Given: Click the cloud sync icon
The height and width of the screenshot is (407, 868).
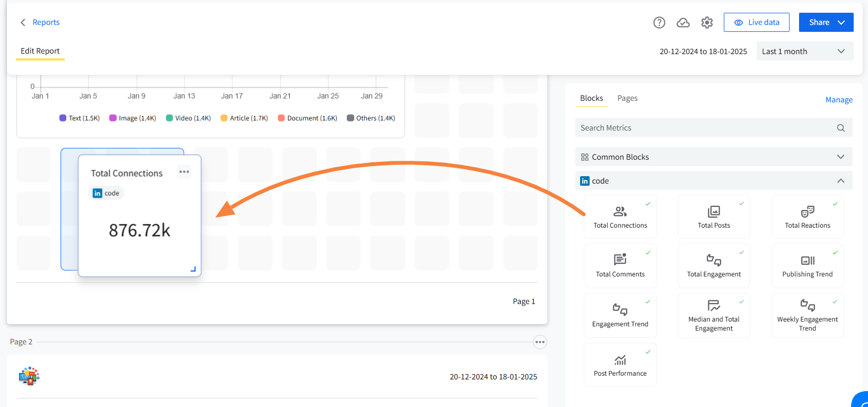Looking at the screenshot, I should coord(683,22).
